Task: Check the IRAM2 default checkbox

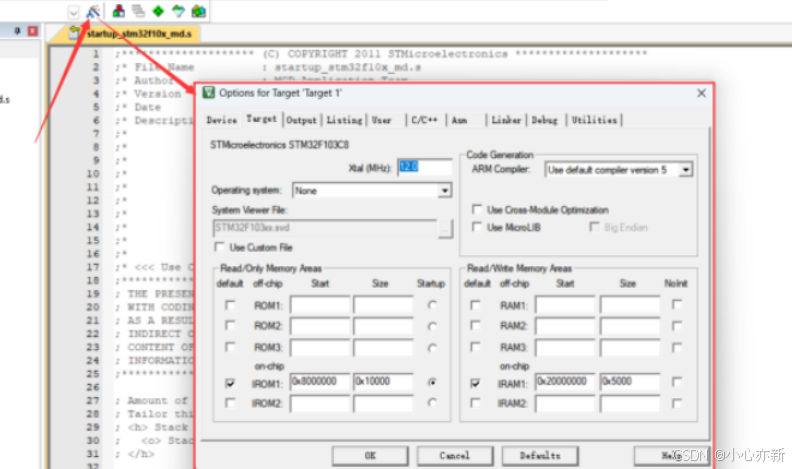Action: click(x=475, y=403)
